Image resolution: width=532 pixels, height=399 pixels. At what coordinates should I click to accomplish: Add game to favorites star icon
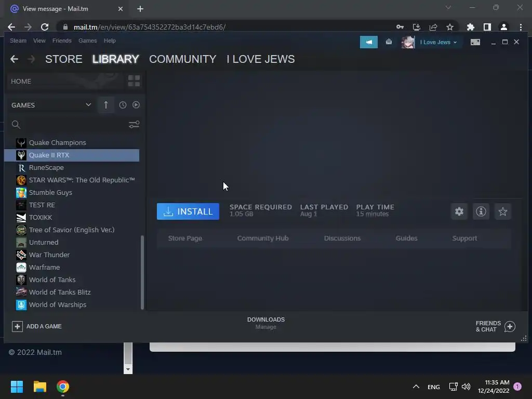coord(502,211)
